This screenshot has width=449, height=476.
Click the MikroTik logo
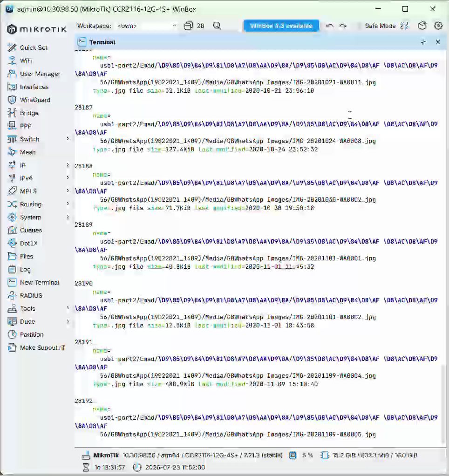[x=36, y=29]
